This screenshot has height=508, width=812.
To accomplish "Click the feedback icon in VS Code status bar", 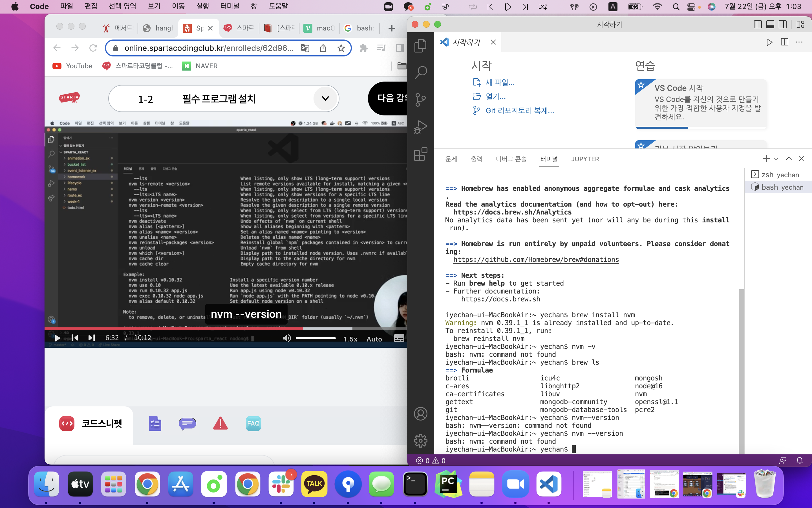I will (x=783, y=461).
